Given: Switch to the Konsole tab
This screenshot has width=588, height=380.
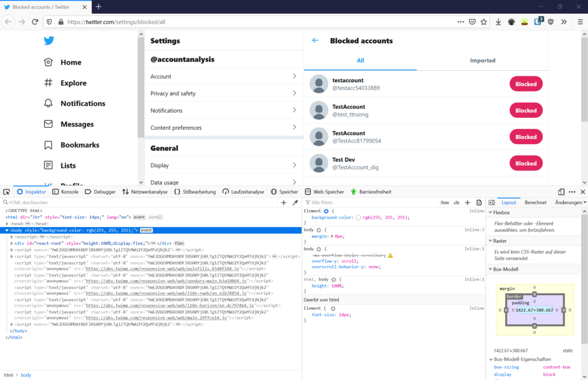Looking at the screenshot, I should point(65,192).
